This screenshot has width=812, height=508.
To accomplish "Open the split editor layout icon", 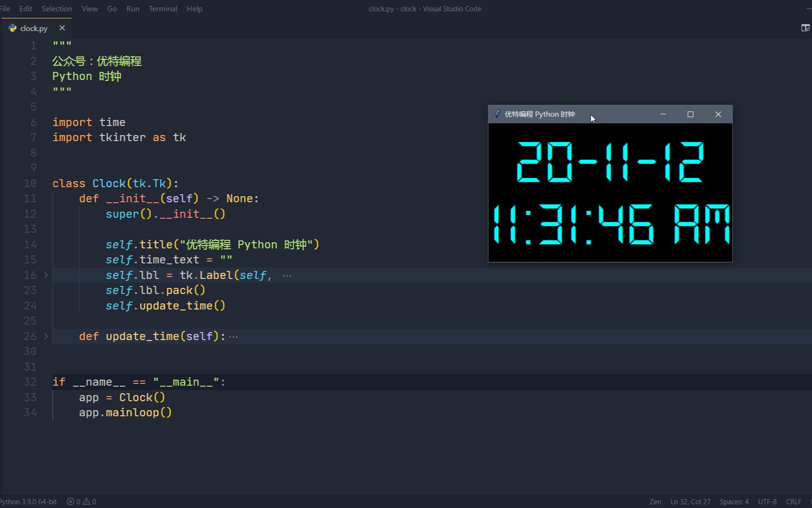I will point(805,28).
